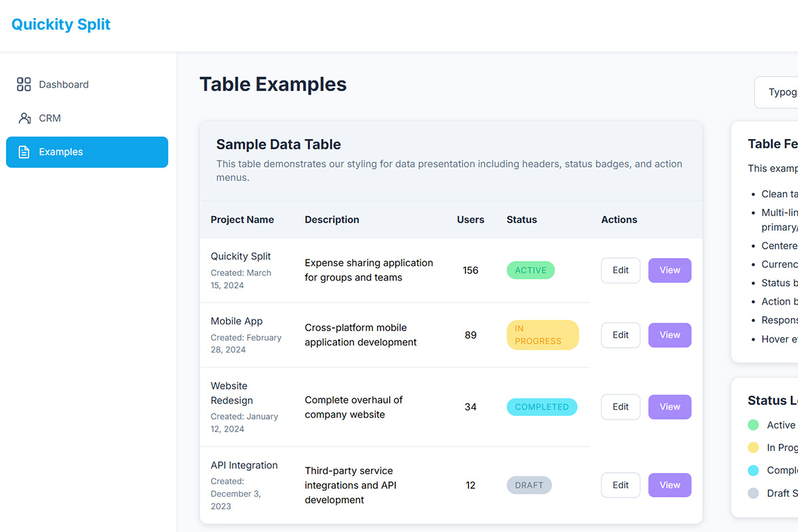Click the ACTIVE status badge
Screen dimensions: 798x532
tap(531, 271)
